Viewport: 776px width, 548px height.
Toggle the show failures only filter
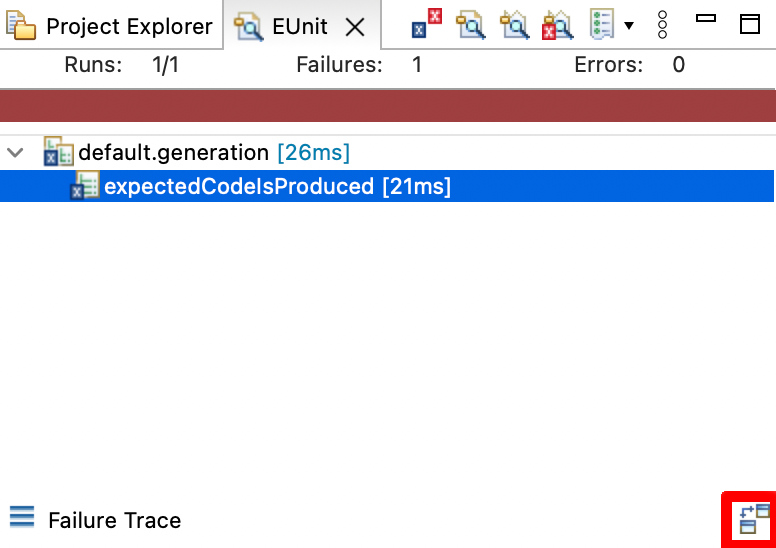pos(426,23)
